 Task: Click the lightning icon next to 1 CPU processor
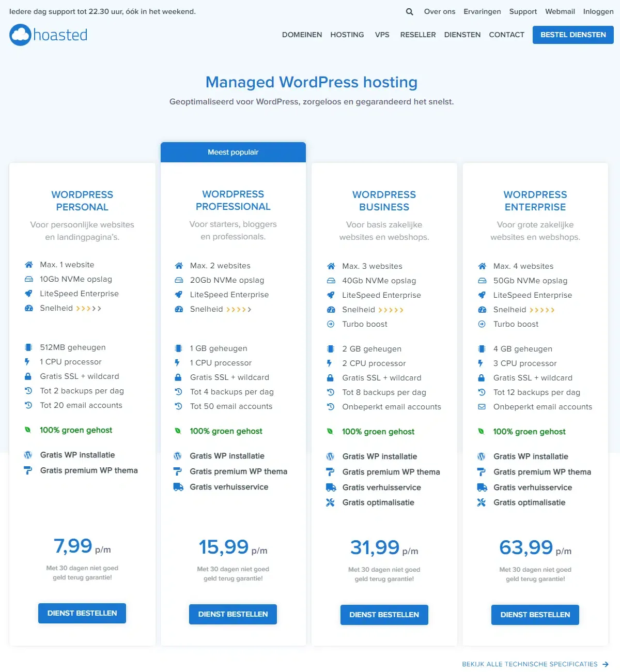point(27,361)
